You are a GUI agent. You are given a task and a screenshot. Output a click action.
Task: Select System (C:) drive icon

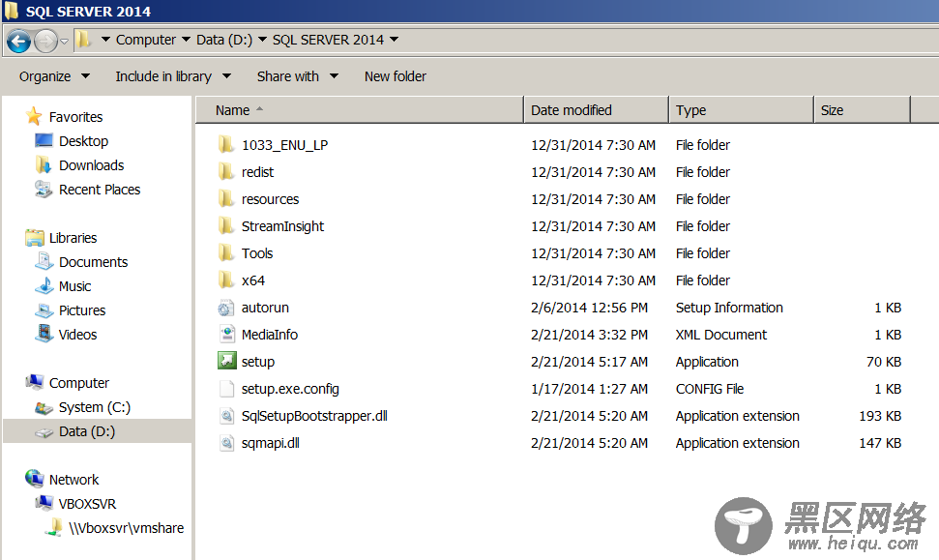point(44,407)
